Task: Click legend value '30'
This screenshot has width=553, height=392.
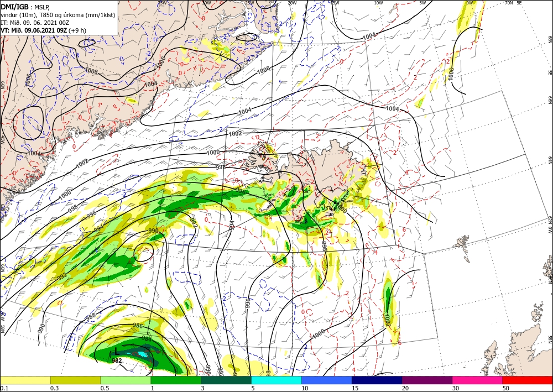Action: [x=456, y=388]
